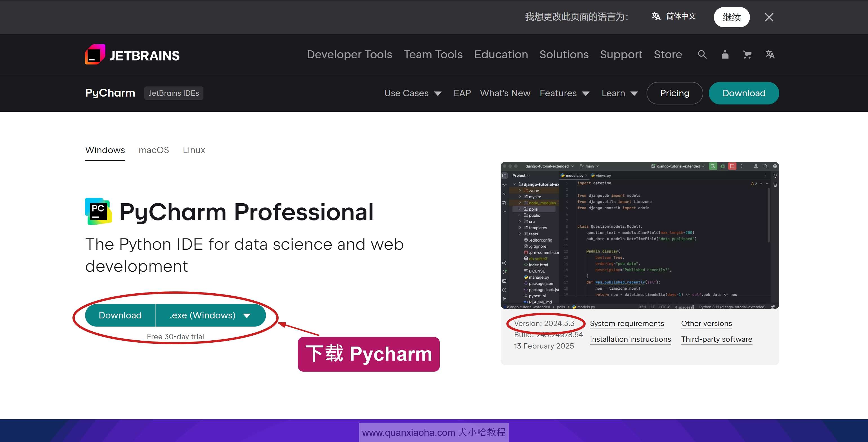Click the '13 February 2025' date text
The image size is (868, 442).
pyautogui.click(x=543, y=346)
